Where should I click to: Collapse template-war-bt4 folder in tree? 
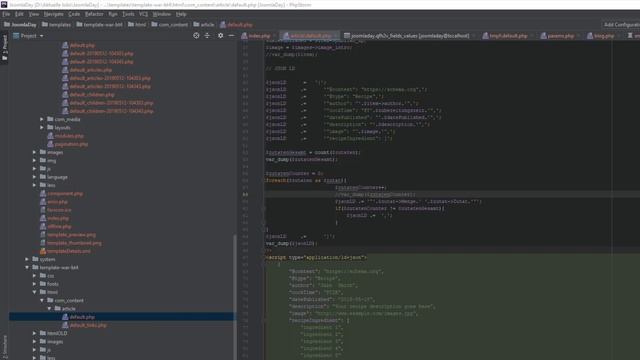[27, 267]
